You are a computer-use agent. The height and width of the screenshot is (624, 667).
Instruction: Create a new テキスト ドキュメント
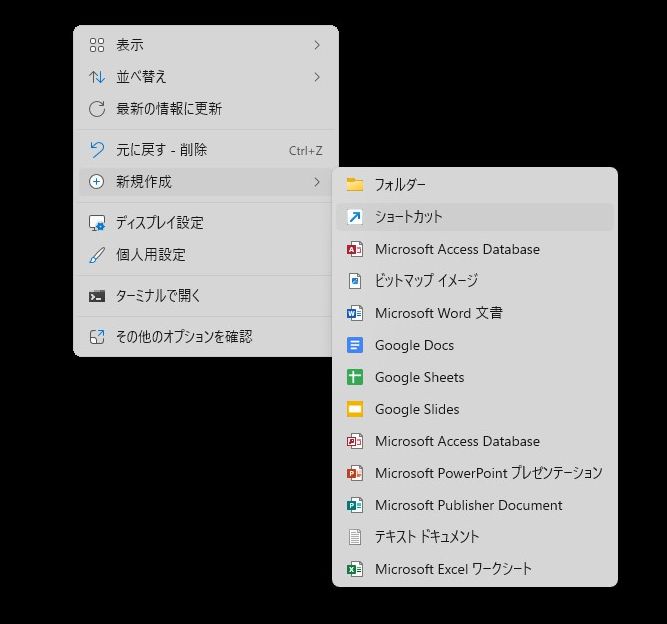(x=427, y=537)
